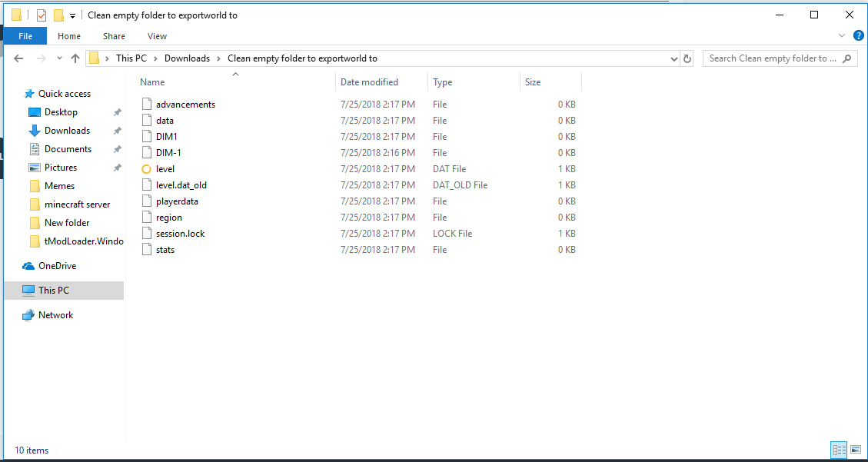868x462 pixels.
Task: Select the stats file icon
Action: coord(147,250)
